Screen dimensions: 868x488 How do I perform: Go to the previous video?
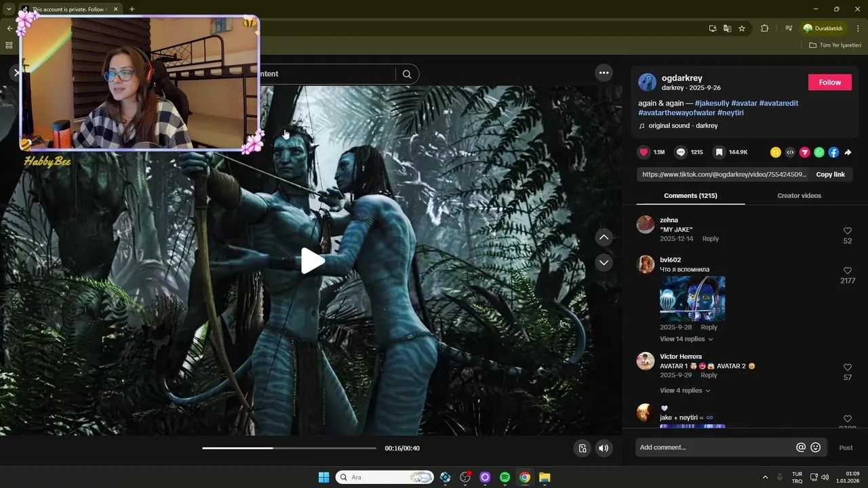click(x=604, y=237)
